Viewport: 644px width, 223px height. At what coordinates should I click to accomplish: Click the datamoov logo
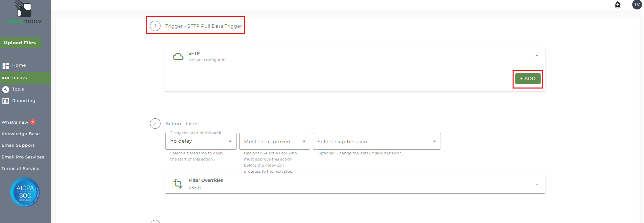pos(24,14)
